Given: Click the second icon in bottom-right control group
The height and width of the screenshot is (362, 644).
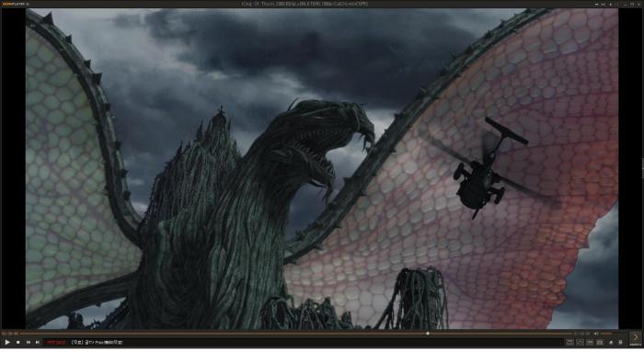Looking at the screenshot, I should pos(580,343).
